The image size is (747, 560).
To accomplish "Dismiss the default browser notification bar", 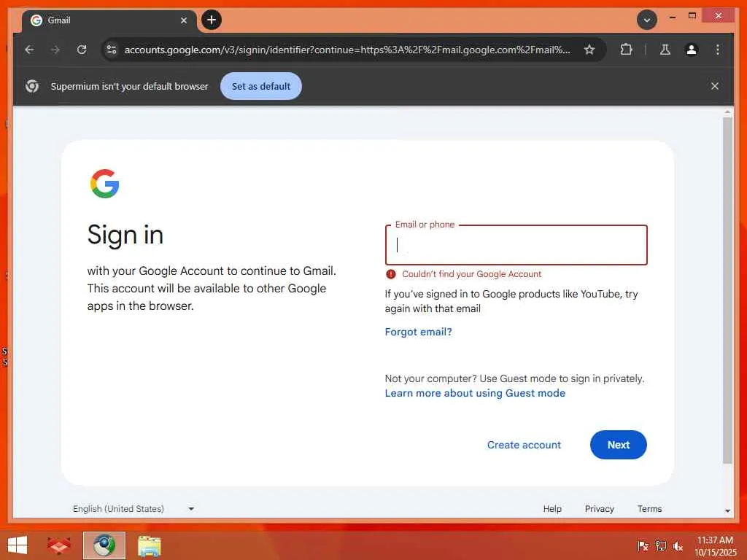I will 715,86.
